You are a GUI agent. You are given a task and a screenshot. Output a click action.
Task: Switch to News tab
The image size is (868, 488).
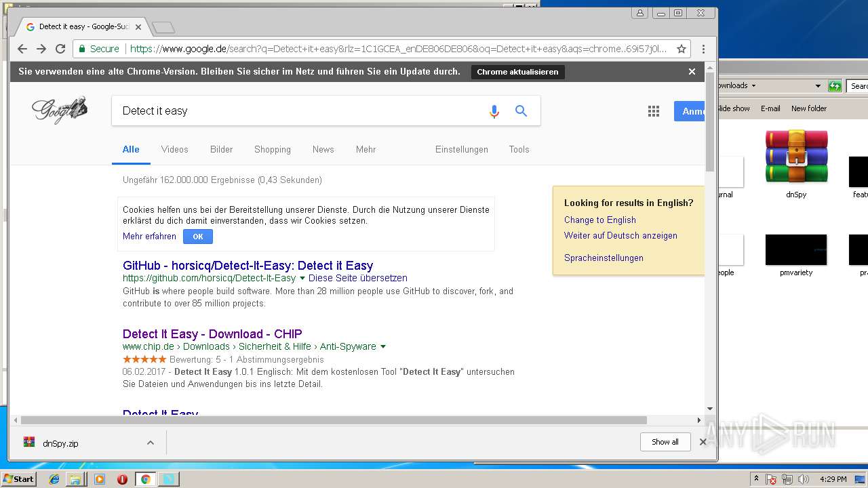click(x=323, y=149)
